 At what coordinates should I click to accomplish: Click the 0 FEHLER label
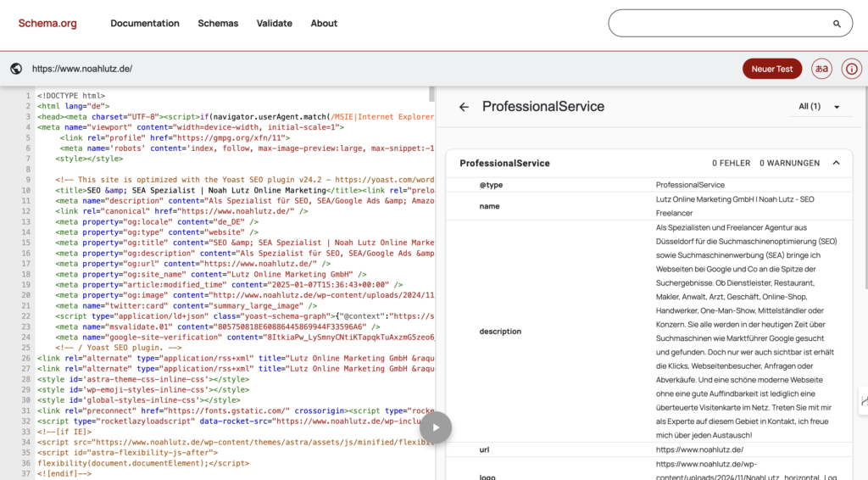(731, 164)
